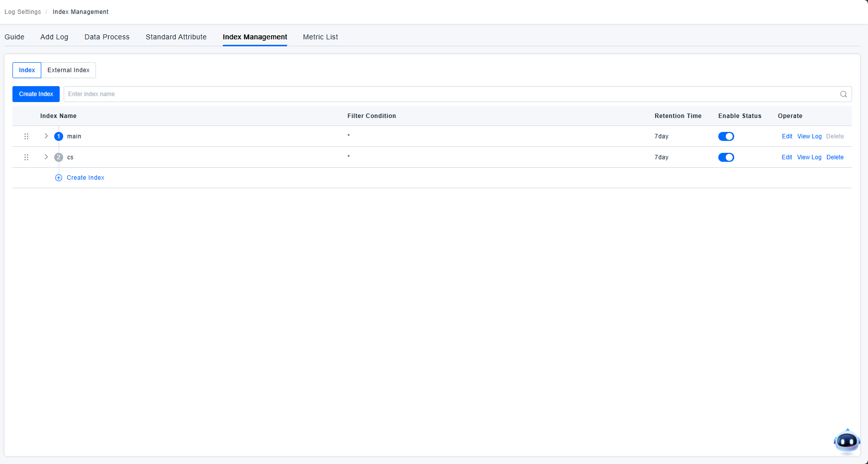868x464 pixels.
Task: Click the number 1 badge beside main
Action: click(x=59, y=136)
